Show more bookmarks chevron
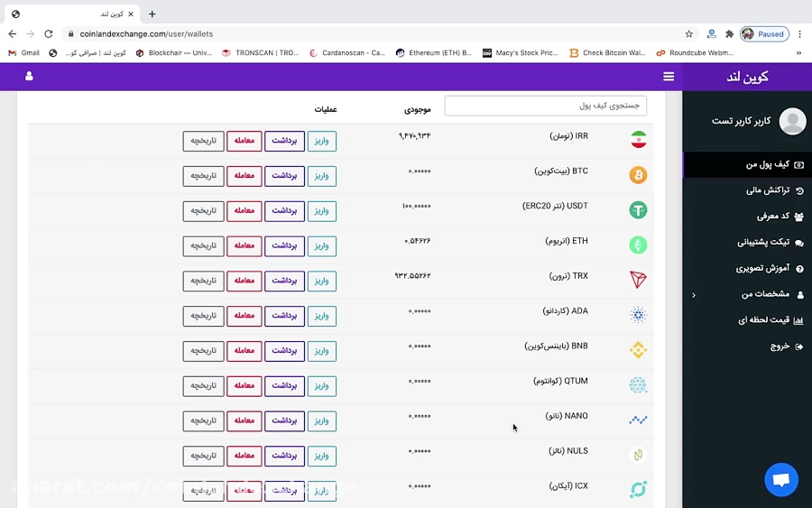The image size is (812, 508). (x=798, y=53)
